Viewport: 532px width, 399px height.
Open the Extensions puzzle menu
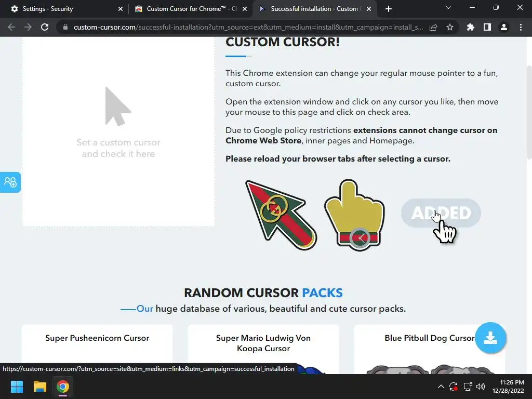point(471,27)
